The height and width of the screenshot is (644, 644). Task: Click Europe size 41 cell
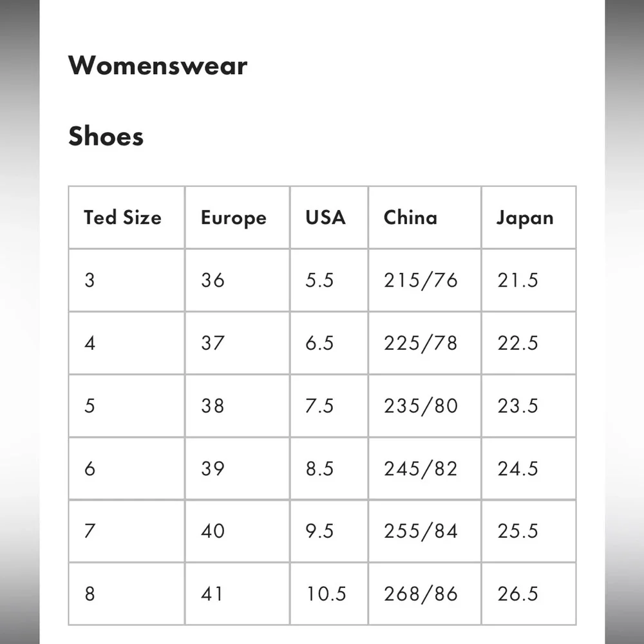[238, 594]
